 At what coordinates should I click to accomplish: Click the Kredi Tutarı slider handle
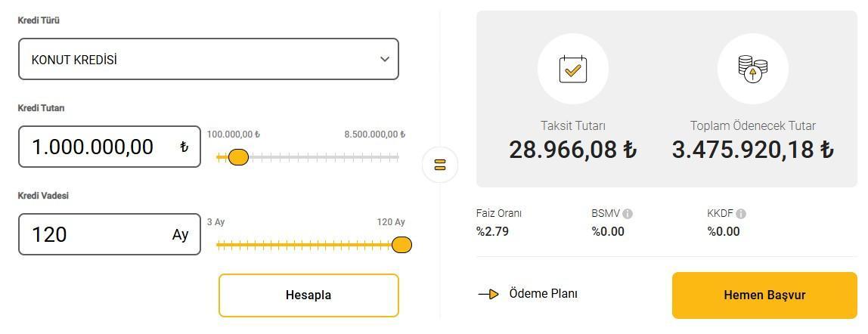coord(238,157)
